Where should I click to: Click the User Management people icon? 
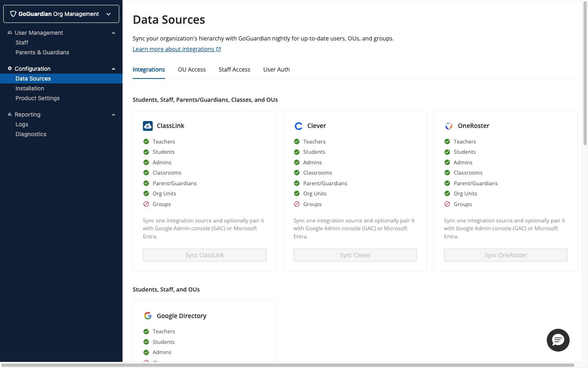tap(10, 32)
